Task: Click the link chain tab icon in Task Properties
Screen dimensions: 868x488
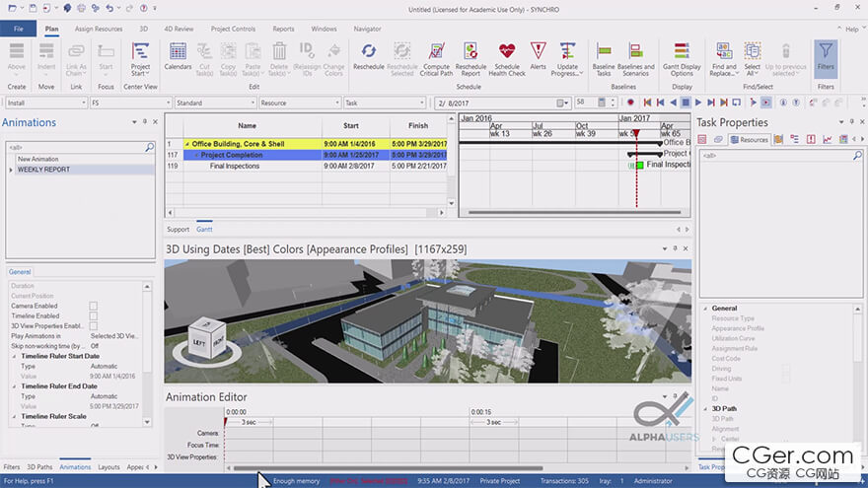Action: (x=718, y=139)
